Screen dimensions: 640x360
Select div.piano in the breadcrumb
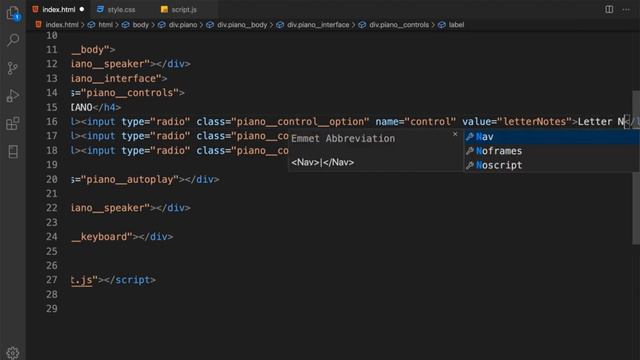tap(183, 25)
